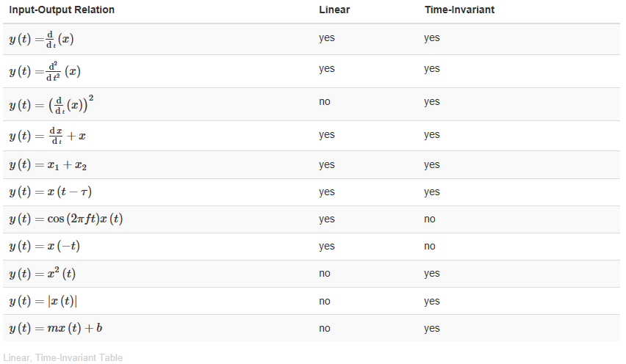Image resolution: width=626 pixels, height=364 pixels.
Task: Click the 'Linear' column header
Action: point(334,10)
